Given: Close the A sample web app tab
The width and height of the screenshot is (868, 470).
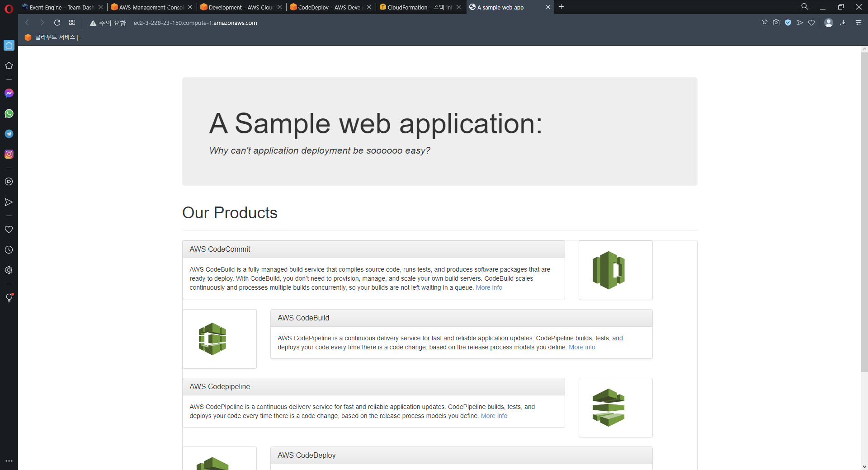Looking at the screenshot, I should pos(548,7).
